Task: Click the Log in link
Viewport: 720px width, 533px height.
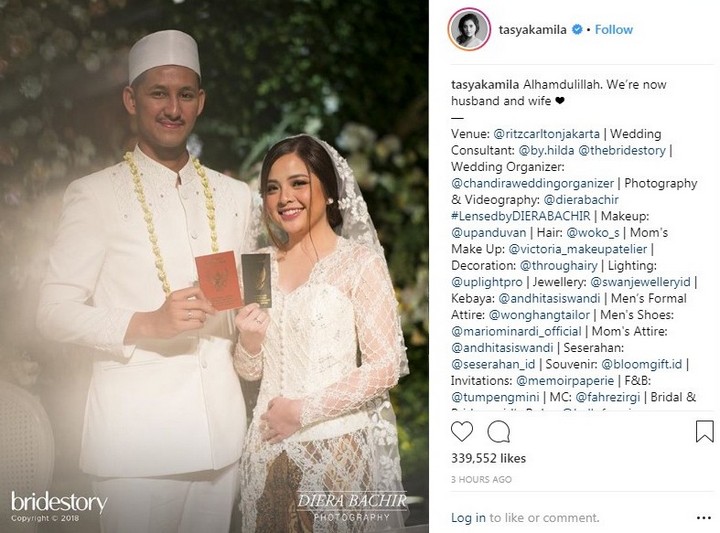Action: (468, 518)
